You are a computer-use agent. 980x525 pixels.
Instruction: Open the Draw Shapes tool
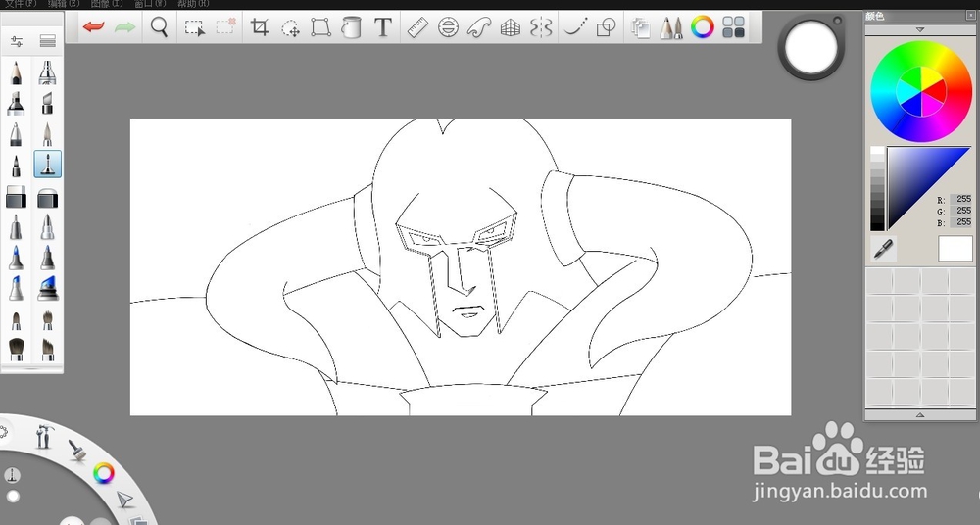(607, 27)
